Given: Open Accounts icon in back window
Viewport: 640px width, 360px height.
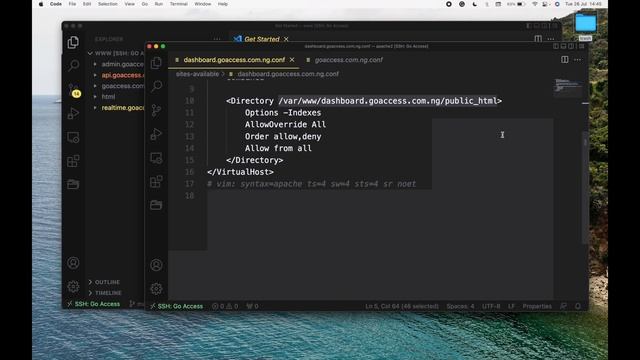Looking at the screenshot, I should 73,263.
